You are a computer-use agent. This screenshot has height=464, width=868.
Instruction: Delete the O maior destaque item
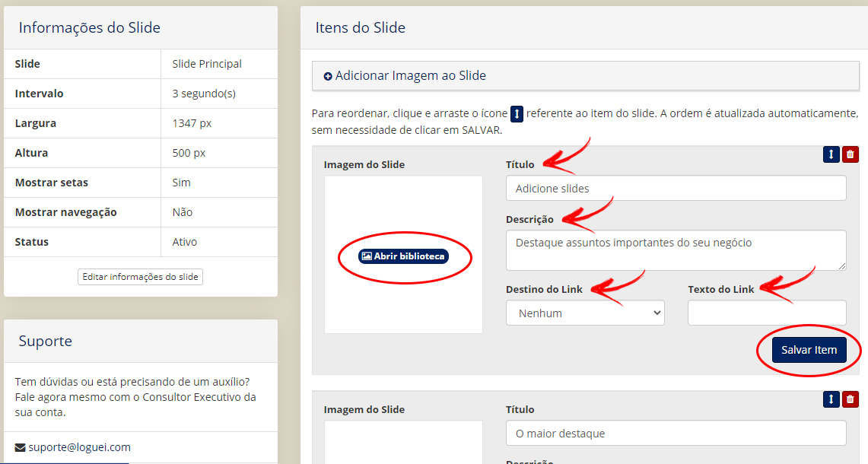pyautogui.click(x=851, y=399)
